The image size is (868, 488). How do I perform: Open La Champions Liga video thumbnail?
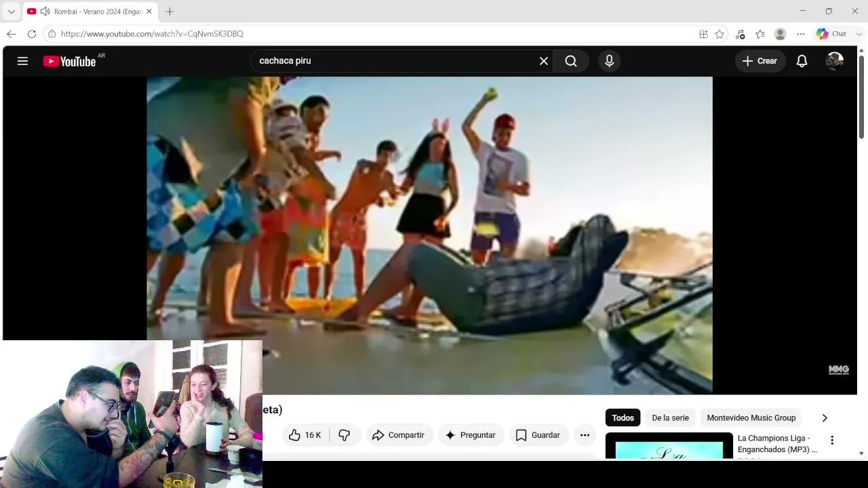click(x=669, y=446)
